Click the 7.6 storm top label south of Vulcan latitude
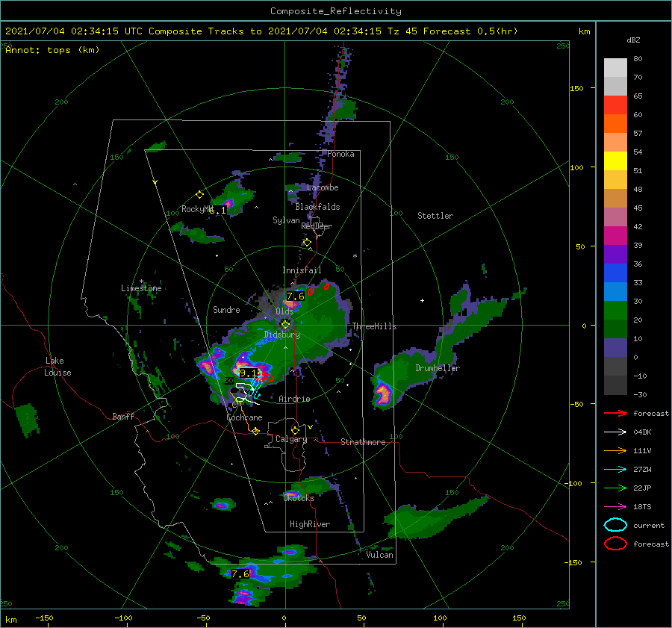The image size is (672, 628). tap(240, 573)
